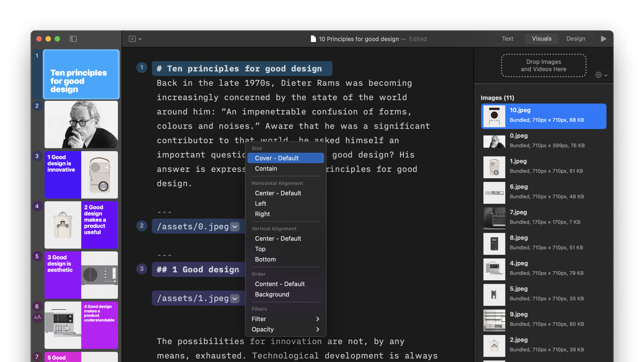Open slide 2 portrait thumbnail
The width and height of the screenshot is (644, 362).
point(81,124)
